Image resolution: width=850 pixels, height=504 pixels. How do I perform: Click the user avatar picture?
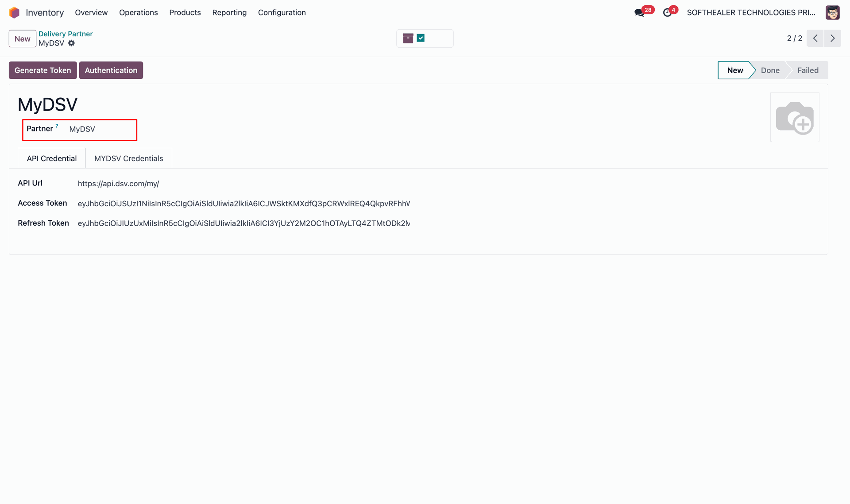click(x=832, y=12)
